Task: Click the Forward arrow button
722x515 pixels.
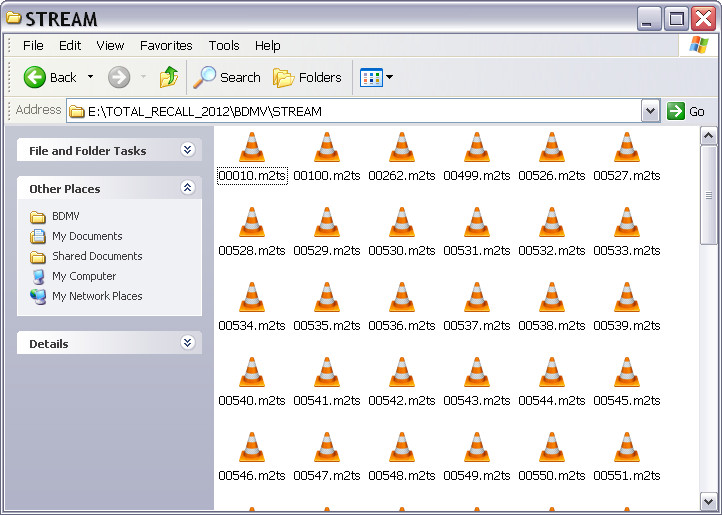Action: [x=119, y=77]
